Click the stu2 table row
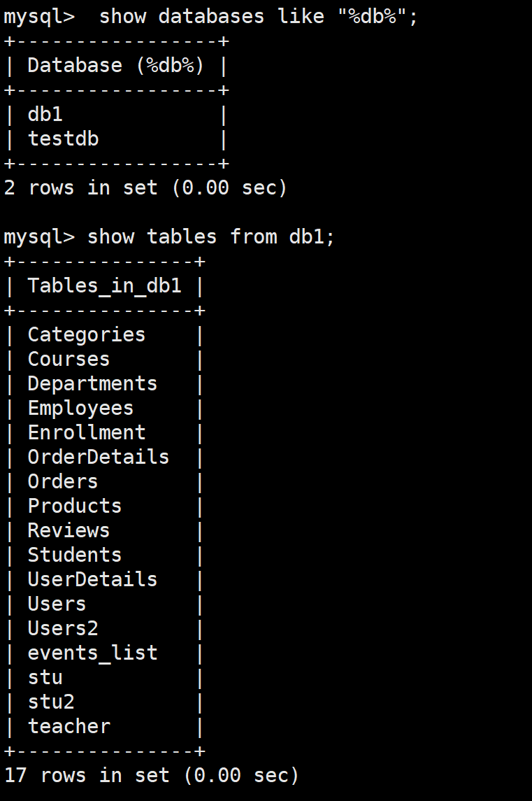This screenshot has height=801, width=532. tap(51, 702)
